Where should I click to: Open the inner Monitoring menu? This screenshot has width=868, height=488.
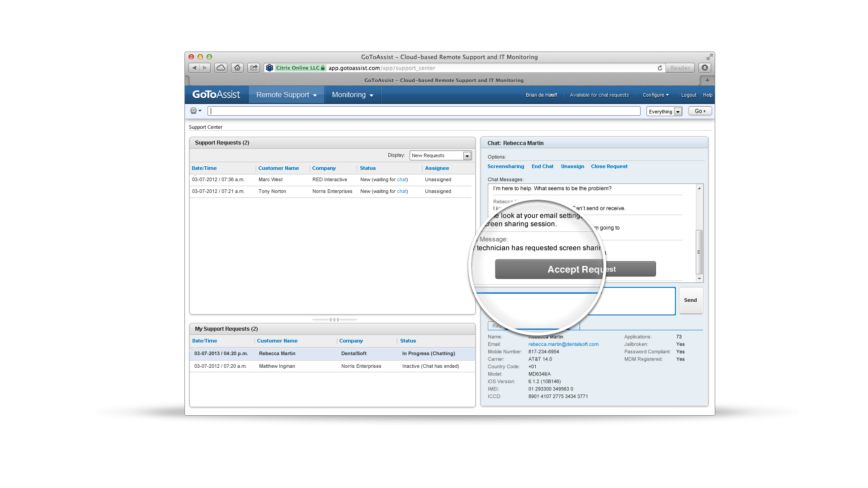click(353, 95)
